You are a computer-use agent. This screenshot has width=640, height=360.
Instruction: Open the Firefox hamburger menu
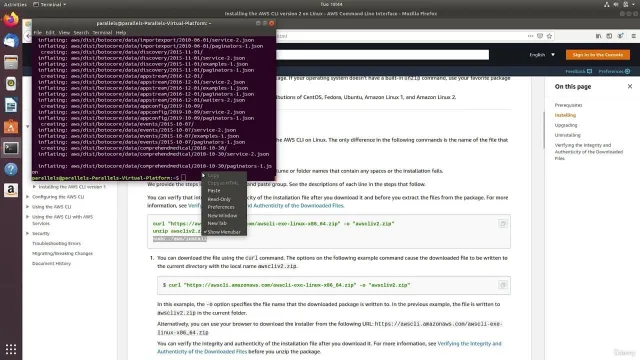tap(633, 36)
